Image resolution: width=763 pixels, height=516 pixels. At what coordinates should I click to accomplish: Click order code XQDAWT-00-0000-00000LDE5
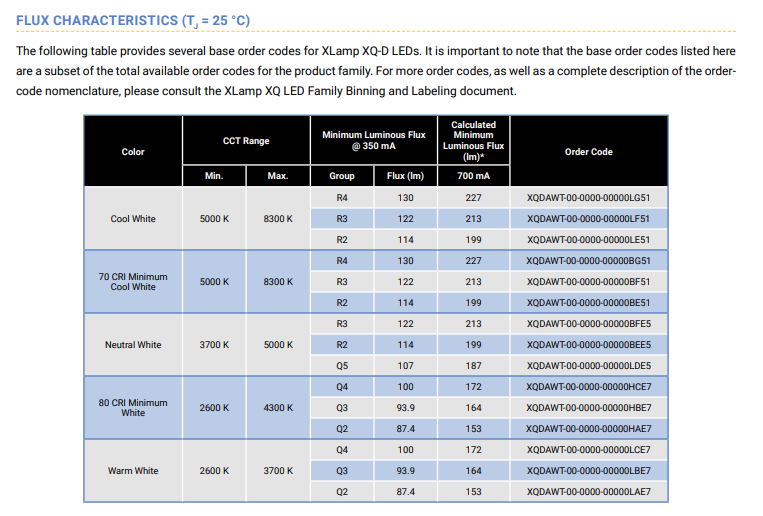588,366
